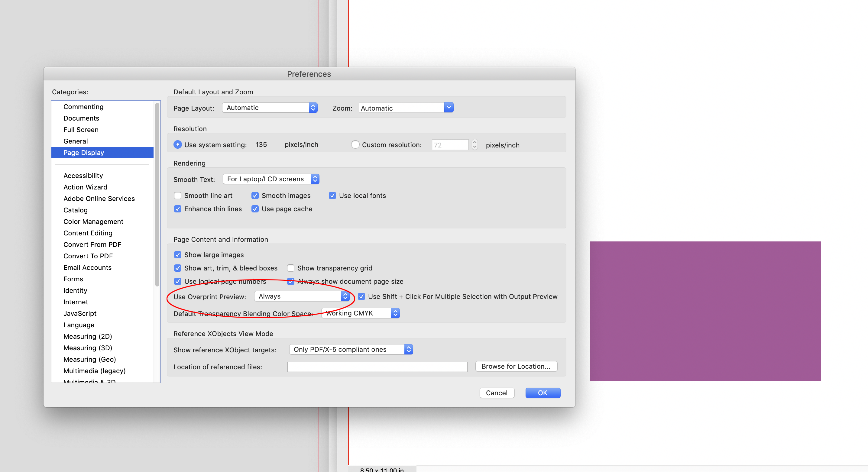
Task: Open Default Transparency Blending Color Space dropdown
Action: click(360, 313)
